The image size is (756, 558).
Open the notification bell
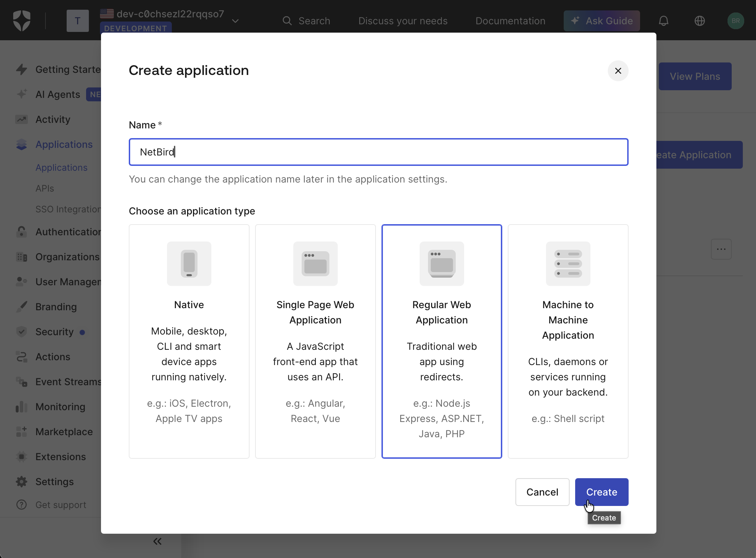pos(664,20)
